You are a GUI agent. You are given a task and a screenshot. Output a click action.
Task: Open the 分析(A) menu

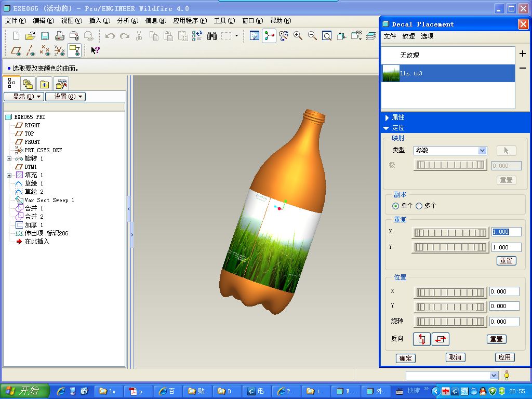(128, 21)
